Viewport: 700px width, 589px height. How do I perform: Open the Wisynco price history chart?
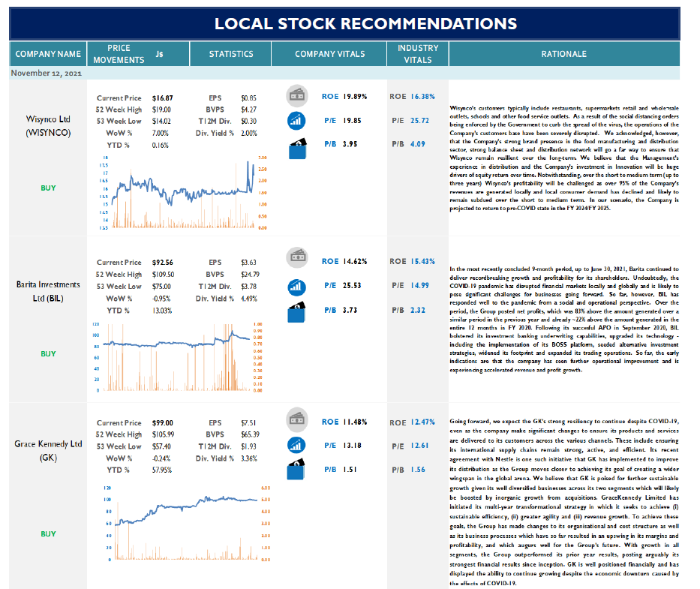coord(183,193)
